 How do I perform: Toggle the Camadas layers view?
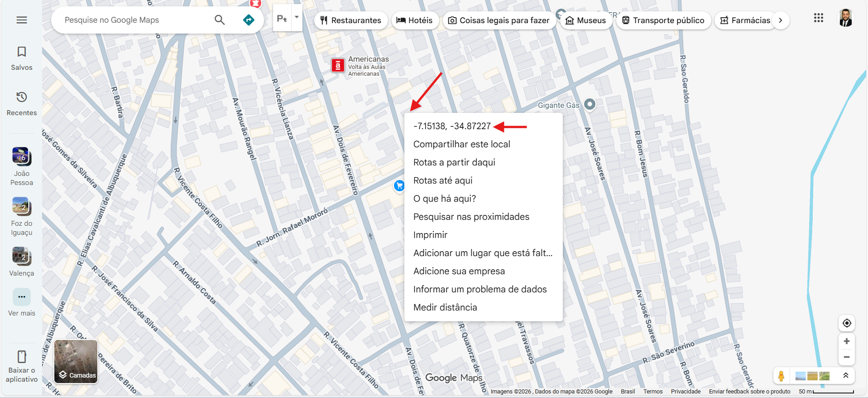[76, 362]
